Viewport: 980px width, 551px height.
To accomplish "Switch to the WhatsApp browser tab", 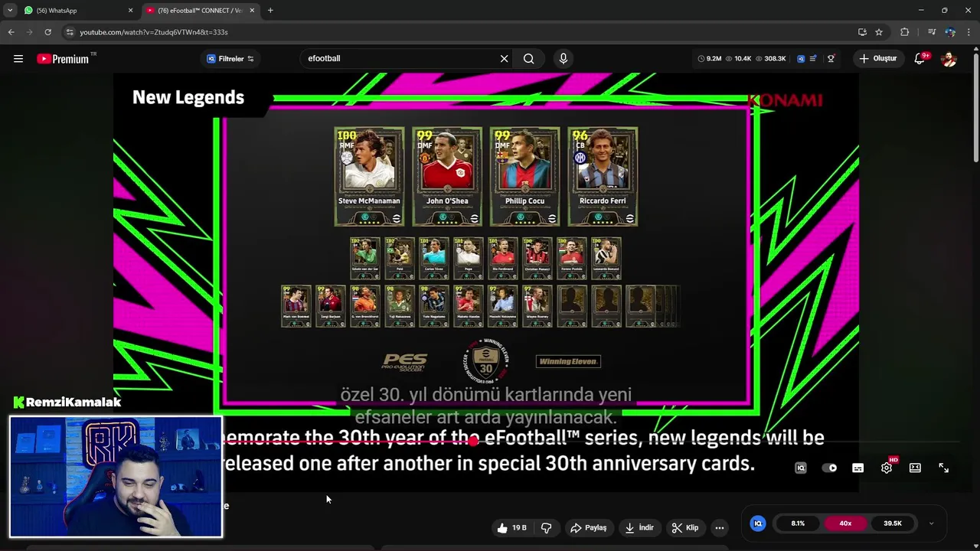I will [77, 11].
